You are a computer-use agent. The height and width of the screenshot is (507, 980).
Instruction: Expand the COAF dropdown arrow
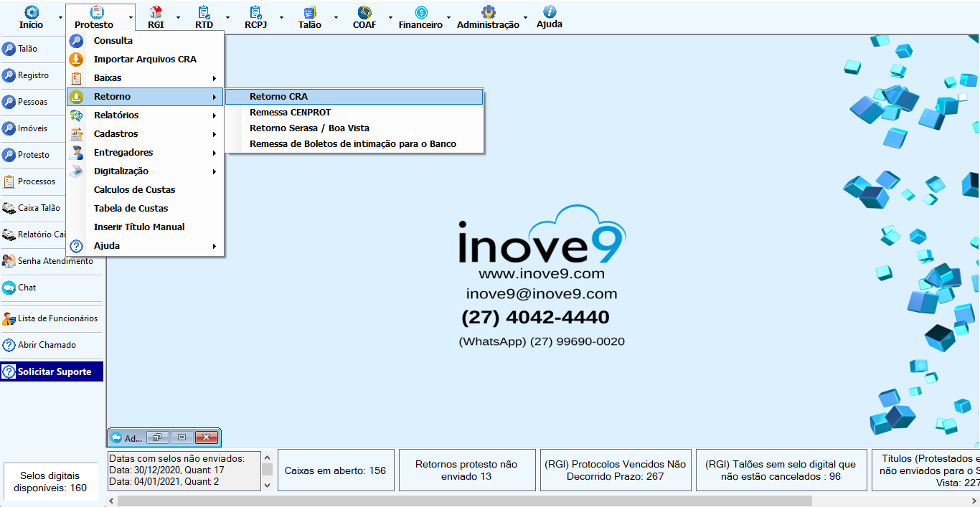[390, 17]
